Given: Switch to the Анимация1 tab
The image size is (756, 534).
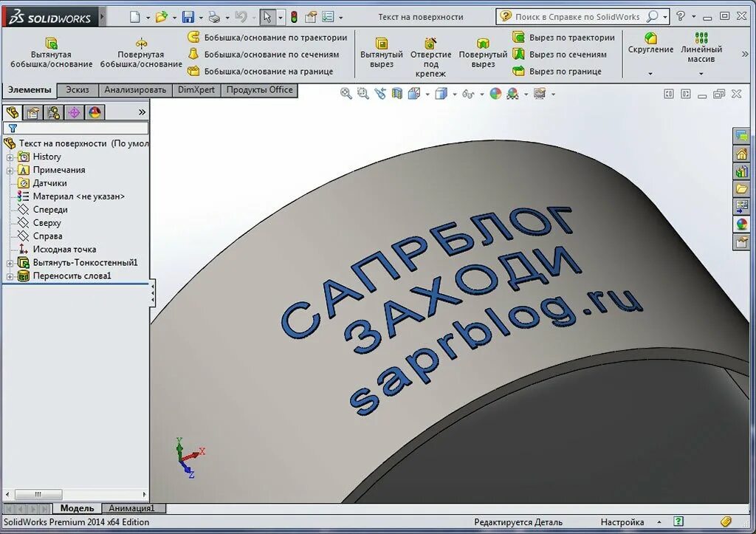Looking at the screenshot, I should coord(134,508).
